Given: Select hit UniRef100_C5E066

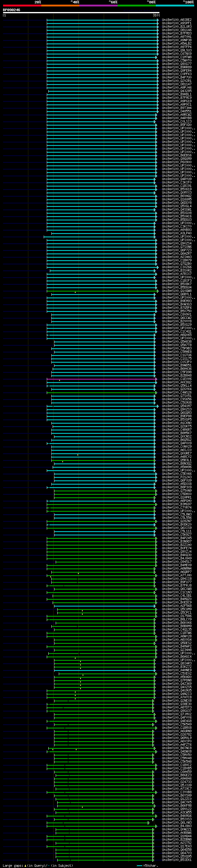Looking at the screenshot, I should [177, 474].
